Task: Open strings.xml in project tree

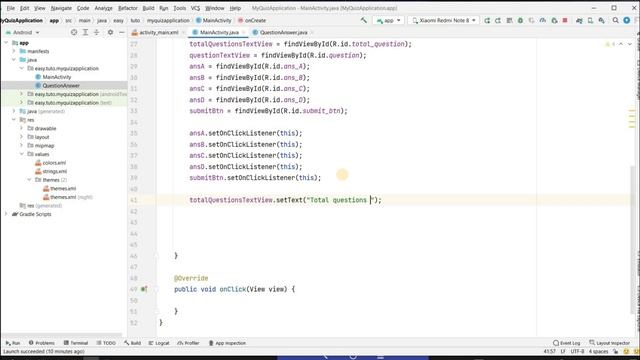Action: (54, 171)
